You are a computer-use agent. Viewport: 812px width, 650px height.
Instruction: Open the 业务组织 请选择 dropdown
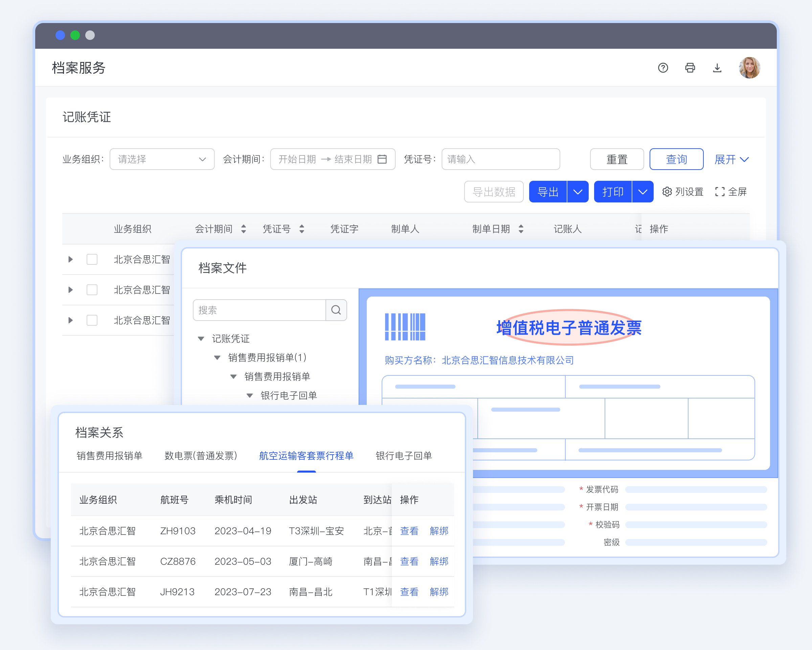coord(162,159)
